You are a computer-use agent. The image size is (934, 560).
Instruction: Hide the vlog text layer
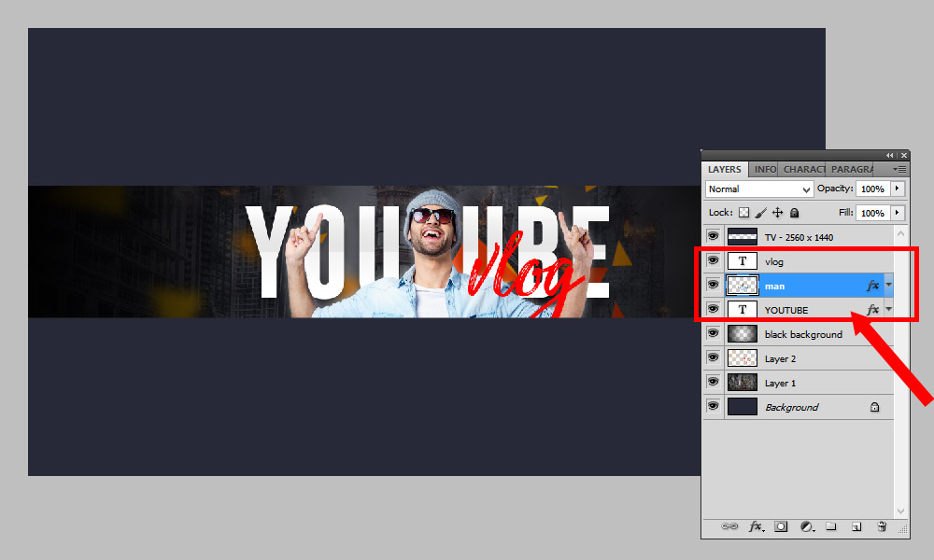pyautogui.click(x=713, y=260)
